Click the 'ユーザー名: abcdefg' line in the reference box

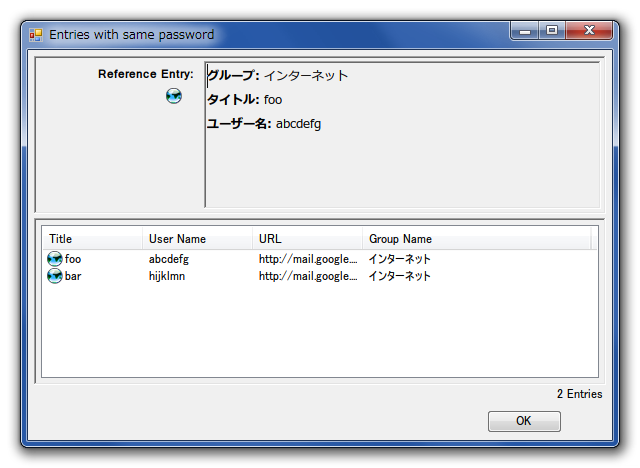click(x=264, y=124)
